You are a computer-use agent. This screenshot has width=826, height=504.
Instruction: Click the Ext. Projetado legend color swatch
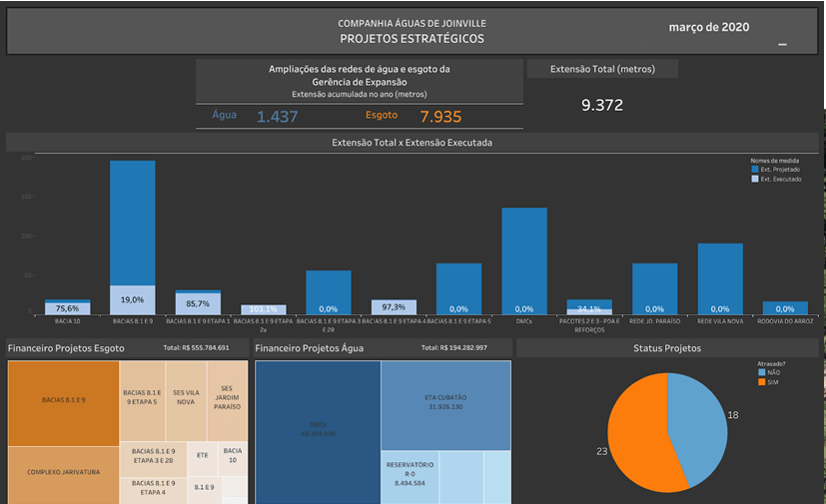pyautogui.click(x=754, y=170)
